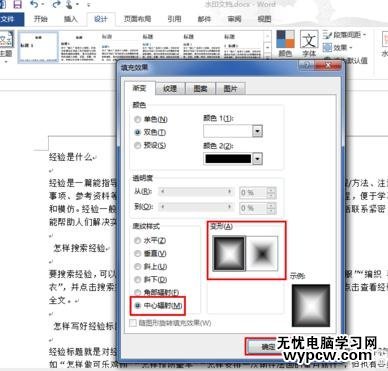Select the 纹理 texture tab in the dialog

pos(170,89)
